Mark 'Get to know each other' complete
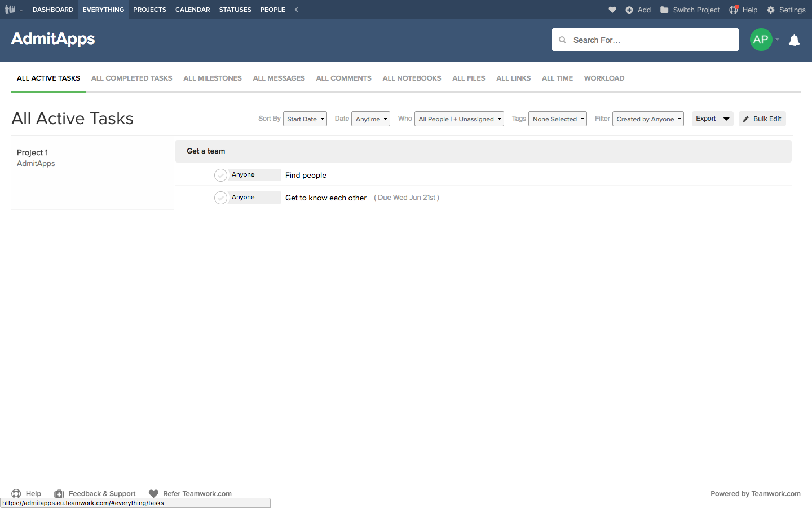This screenshot has width=812, height=508. click(220, 198)
